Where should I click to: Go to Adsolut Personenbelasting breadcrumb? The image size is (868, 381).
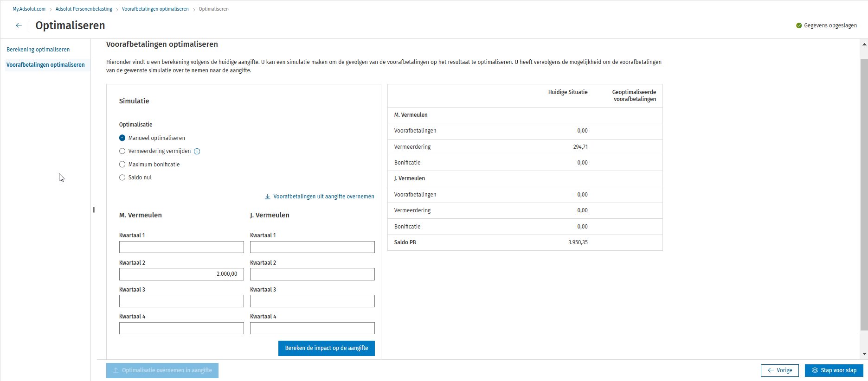coord(84,9)
